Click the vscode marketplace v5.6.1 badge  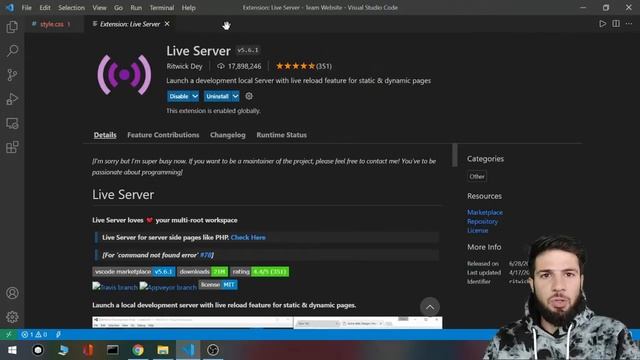[134, 272]
